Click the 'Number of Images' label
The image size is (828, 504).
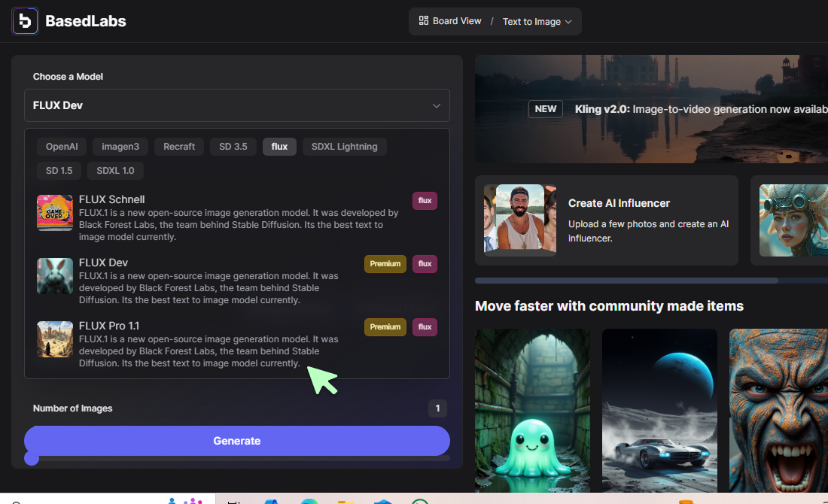coord(72,408)
